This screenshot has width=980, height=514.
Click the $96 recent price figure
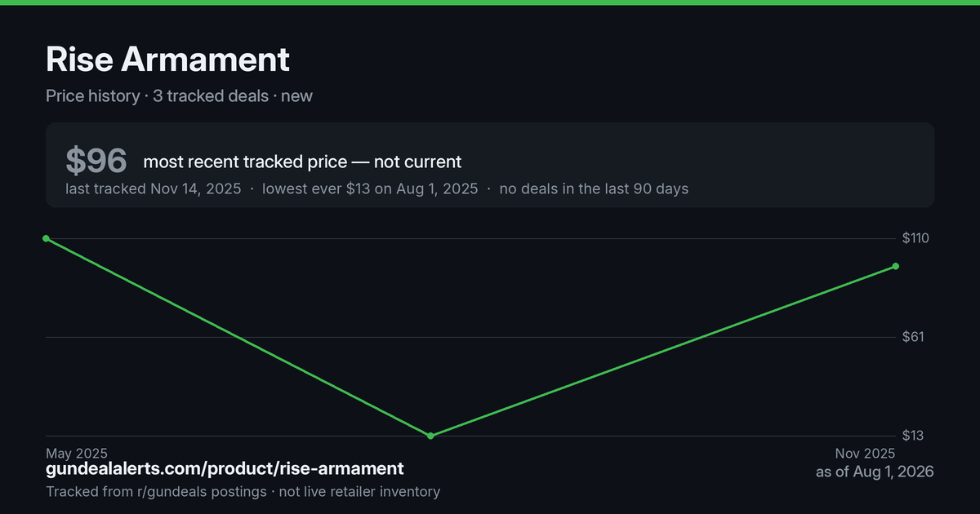pos(96,162)
